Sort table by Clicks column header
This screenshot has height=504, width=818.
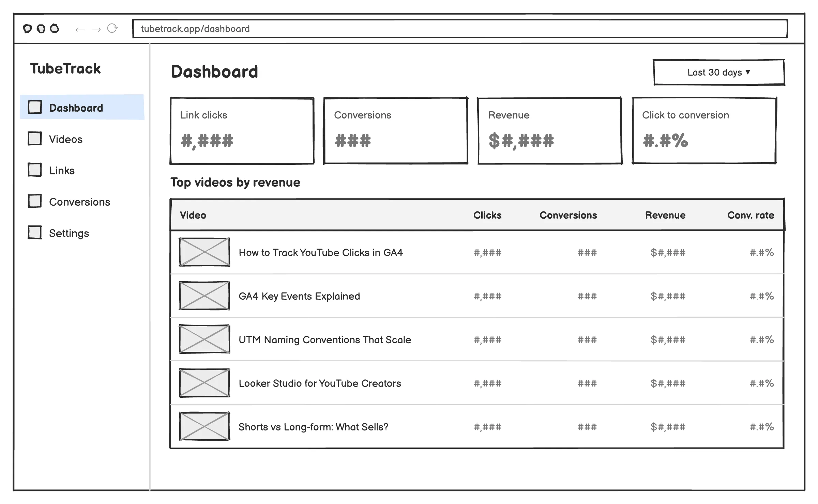point(487,215)
